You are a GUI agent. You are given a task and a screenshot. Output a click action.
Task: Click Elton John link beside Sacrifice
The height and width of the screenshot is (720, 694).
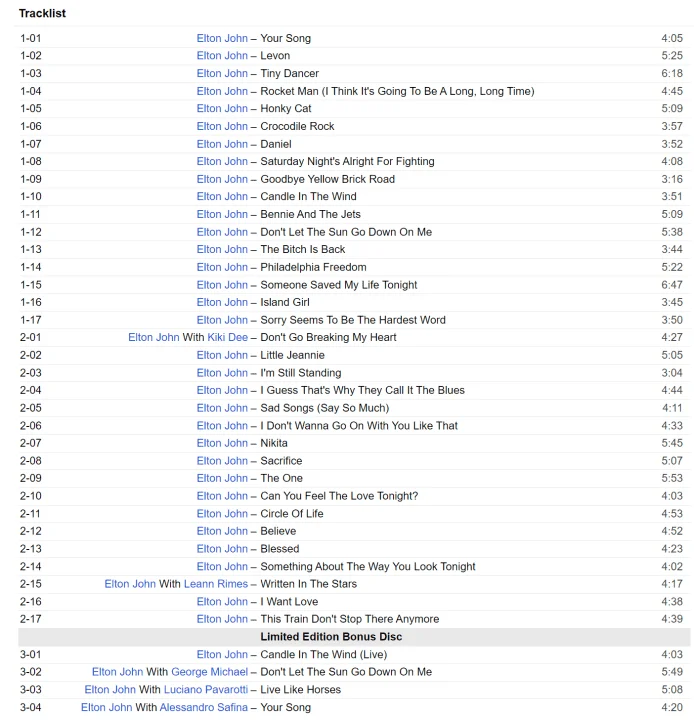222,461
